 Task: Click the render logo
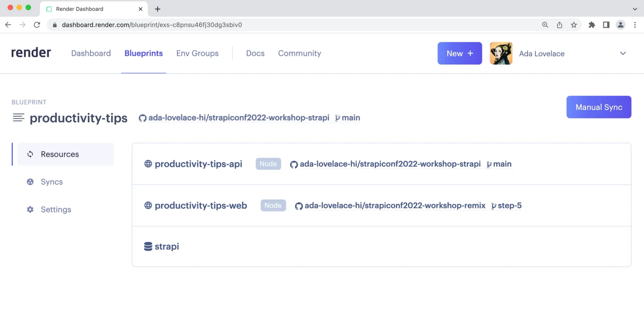(x=31, y=53)
